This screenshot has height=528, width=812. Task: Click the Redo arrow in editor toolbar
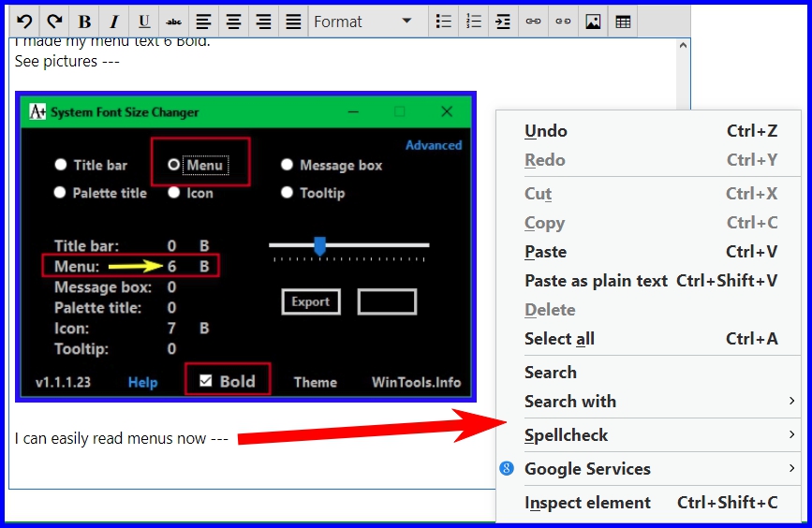click(54, 22)
